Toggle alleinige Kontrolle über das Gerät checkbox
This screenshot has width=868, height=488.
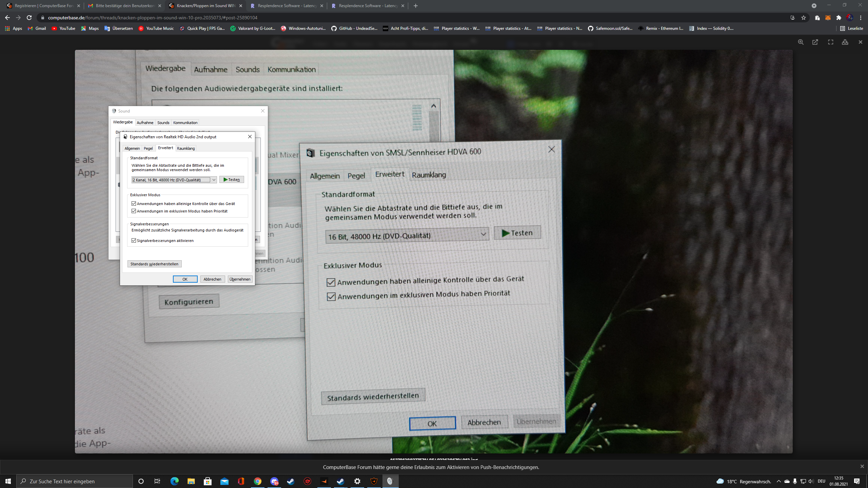[134, 204]
